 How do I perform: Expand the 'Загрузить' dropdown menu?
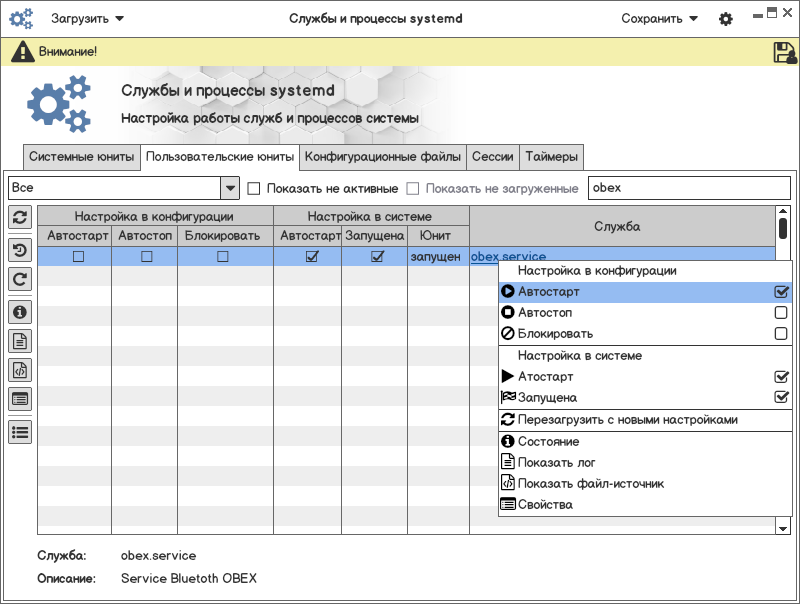[88, 19]
